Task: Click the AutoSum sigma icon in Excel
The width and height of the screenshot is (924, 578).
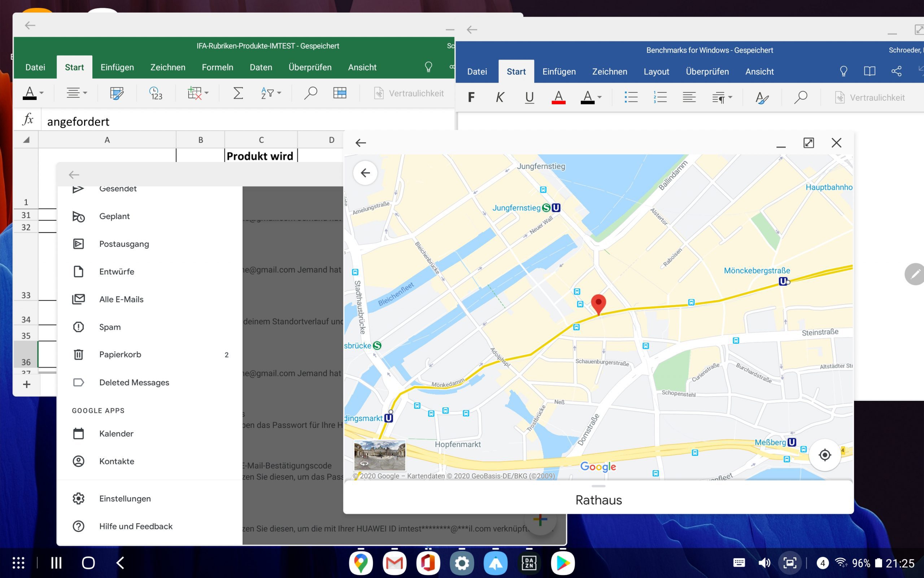Action: click(238, 93)
